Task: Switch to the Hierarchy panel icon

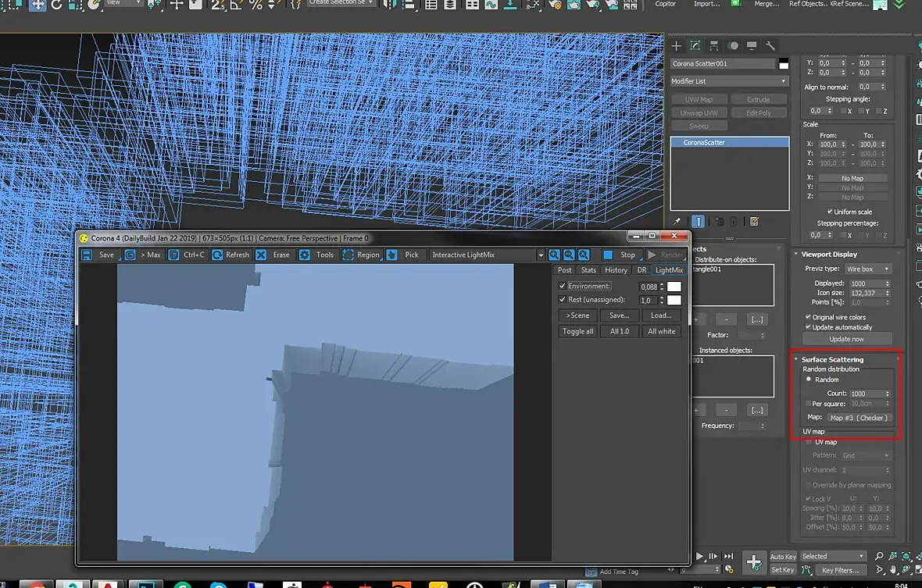Action: [x=713, y=46]
